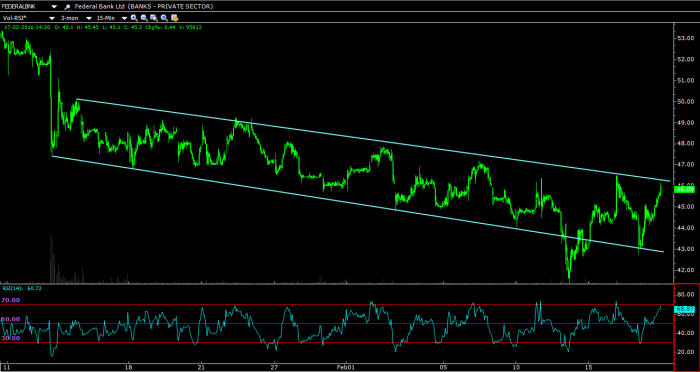Select the lower channel trendline
Screen dimensions: 700x372
(357, 204)
